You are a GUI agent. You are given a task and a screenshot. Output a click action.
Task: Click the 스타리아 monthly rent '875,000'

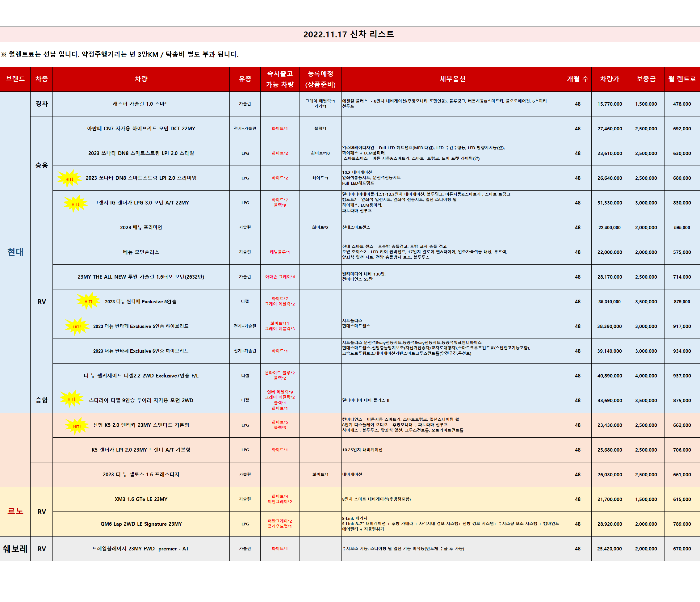click(x=682, y=400)
